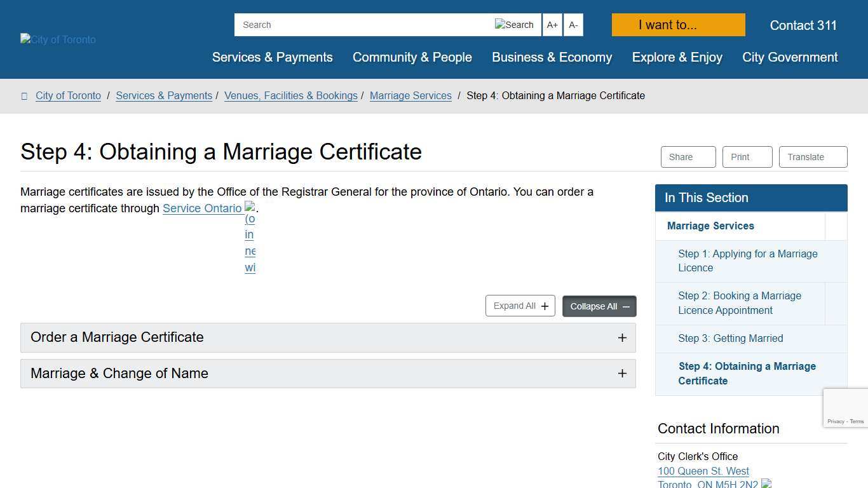Open the reCAPTCHA privacy badge
The height and width of the screenshot is (488, 868).
tap(845, 407)
